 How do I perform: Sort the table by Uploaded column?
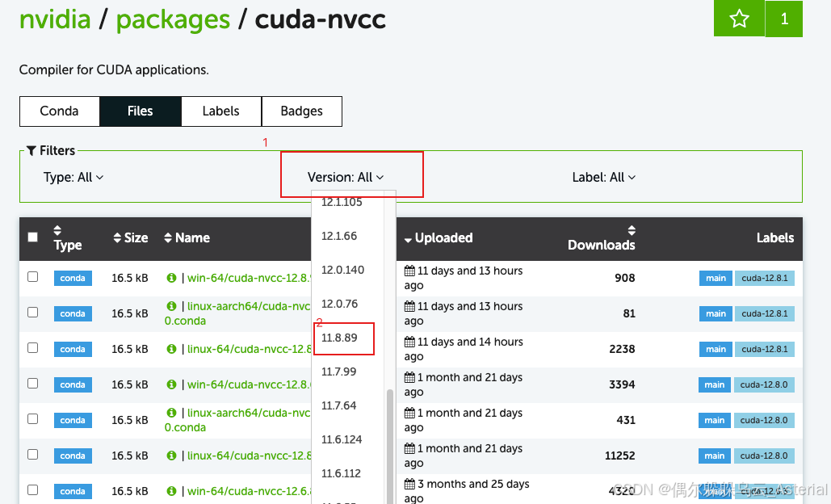click(x=439, y=238)
